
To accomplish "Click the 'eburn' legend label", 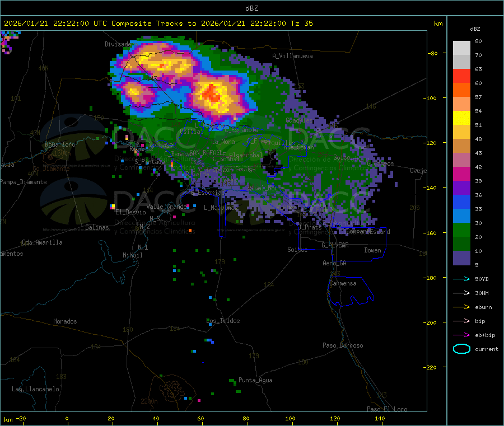I will 483,307.
